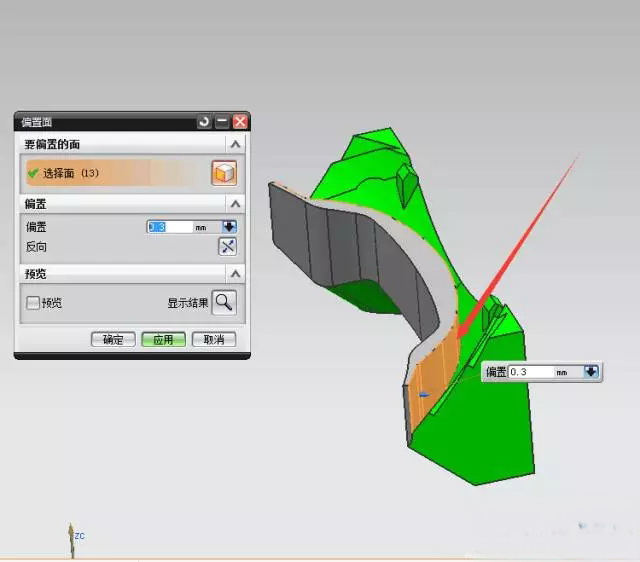Collapse the 预览 section

[x=235, y=274]
